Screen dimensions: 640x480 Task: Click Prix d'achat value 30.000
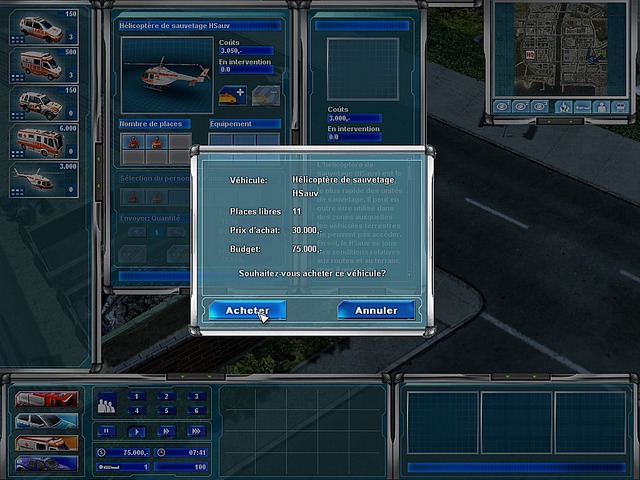click(x=307, y=230)
